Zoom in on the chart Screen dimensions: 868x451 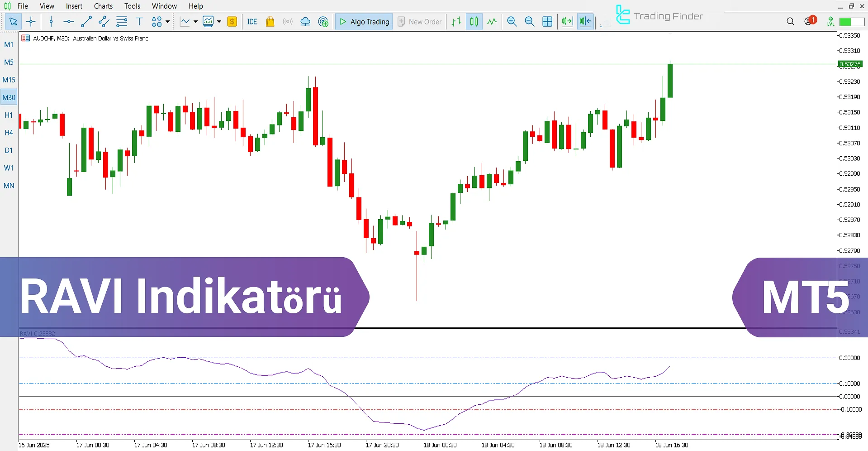point(512,22)
